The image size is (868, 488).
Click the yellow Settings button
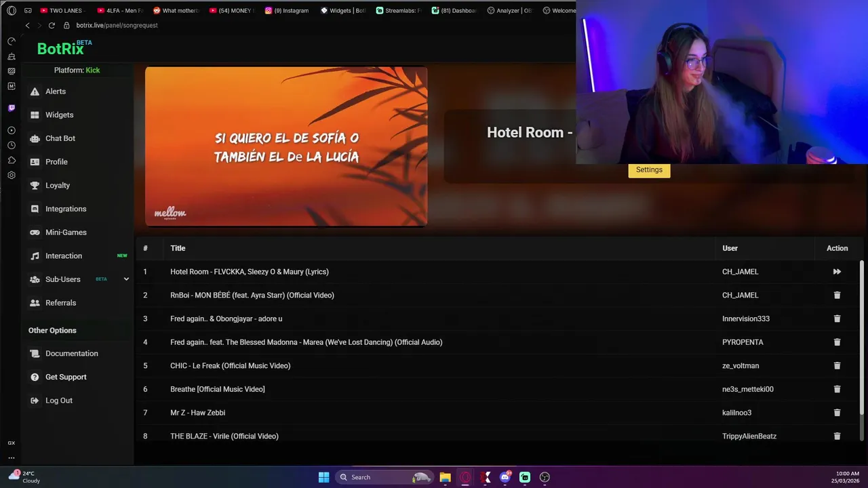(x=649, y=170)
